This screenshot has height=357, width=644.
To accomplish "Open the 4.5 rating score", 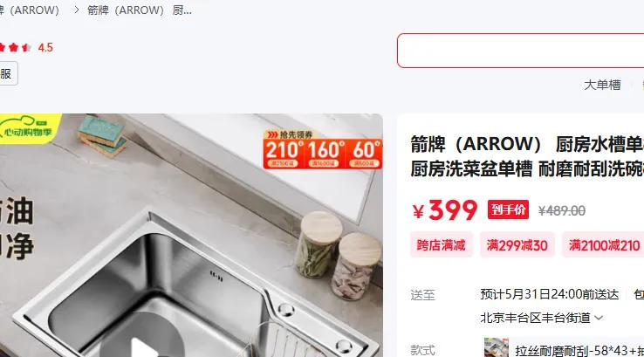I will click(45, 48).
